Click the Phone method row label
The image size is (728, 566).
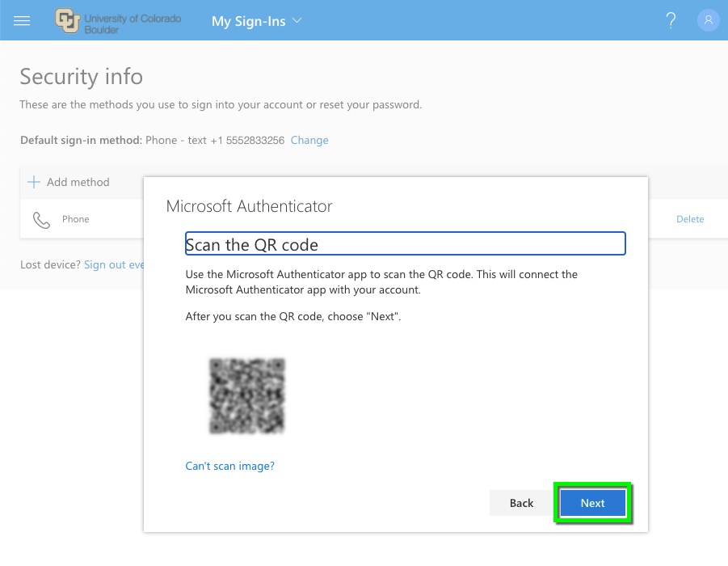point(76,219)
